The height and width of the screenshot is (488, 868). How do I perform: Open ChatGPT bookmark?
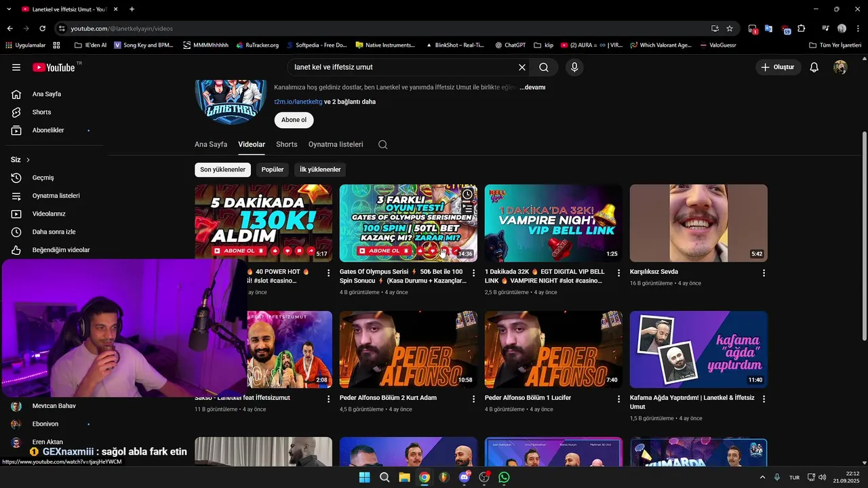click(510, 45)
